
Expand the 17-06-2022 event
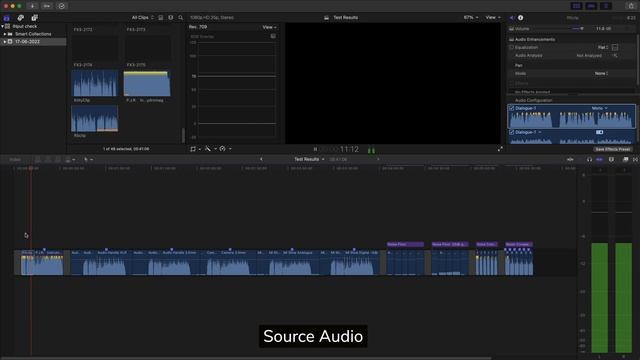tap(5, 42)
